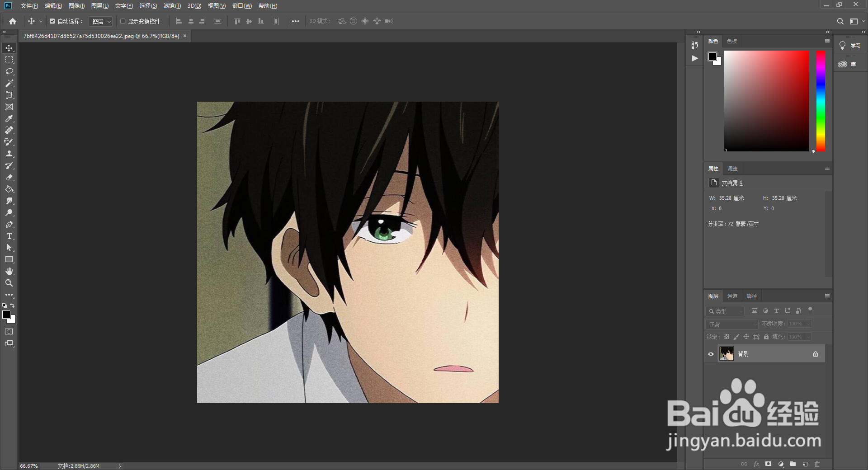Toggle the Auto-Select (自动选择) checkbox
Image resolution: width=868 pixels, height=470 pixels.
pyautogui.click(x=52, y=21)
